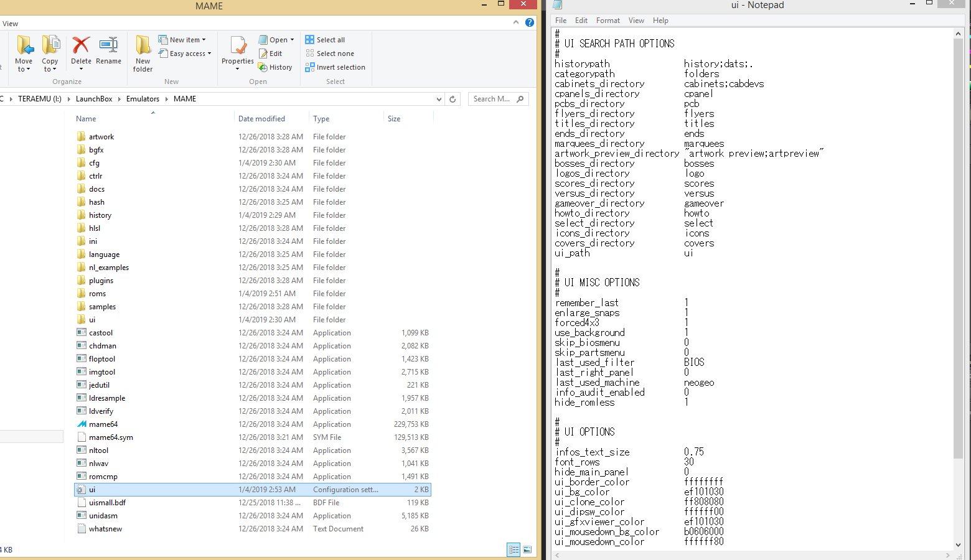
Task: Create a New folder from ribbon
Action: click(143, 54)
